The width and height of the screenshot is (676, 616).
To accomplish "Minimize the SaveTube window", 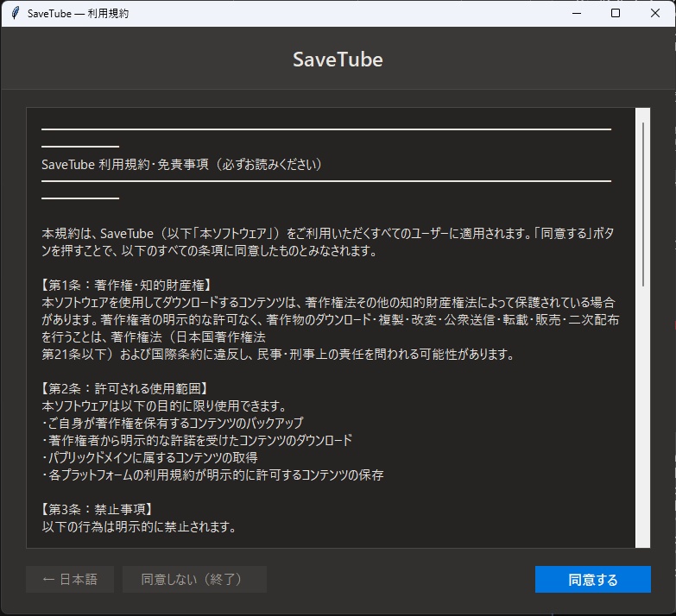I will (x=577, y=13).
